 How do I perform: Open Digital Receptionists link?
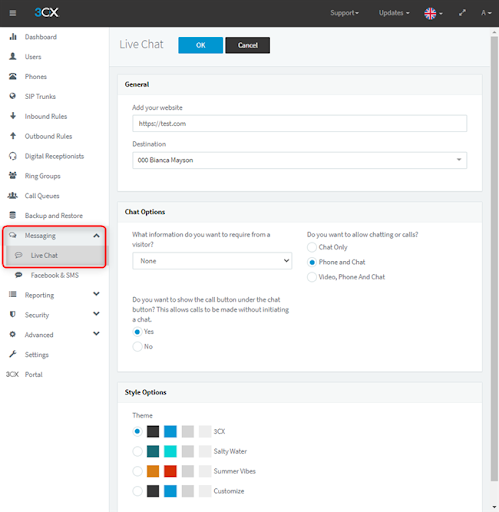pyautogui.click(x=54, y=156)
